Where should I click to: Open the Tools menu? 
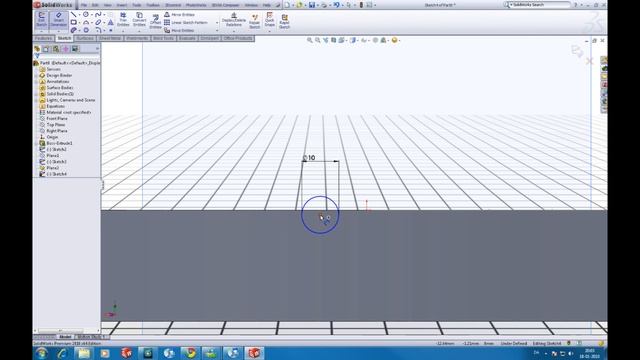pos(137,5)
